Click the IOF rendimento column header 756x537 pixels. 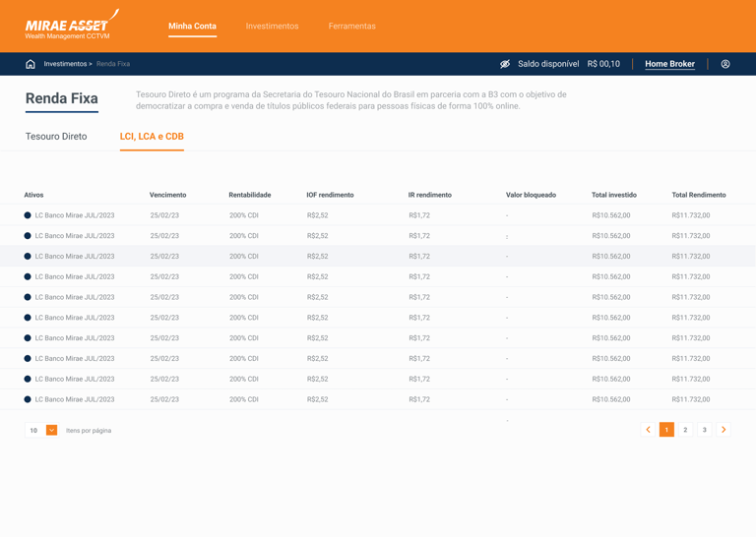(x=331, y=195)
